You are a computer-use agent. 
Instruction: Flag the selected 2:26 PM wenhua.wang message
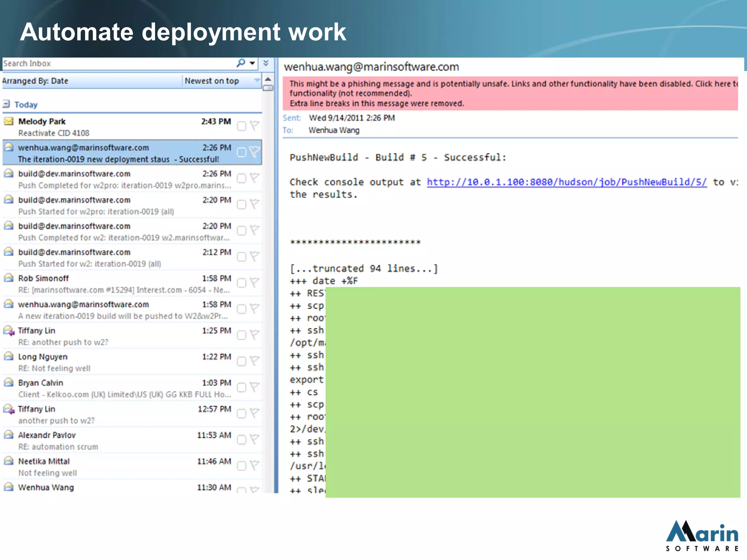255,152
